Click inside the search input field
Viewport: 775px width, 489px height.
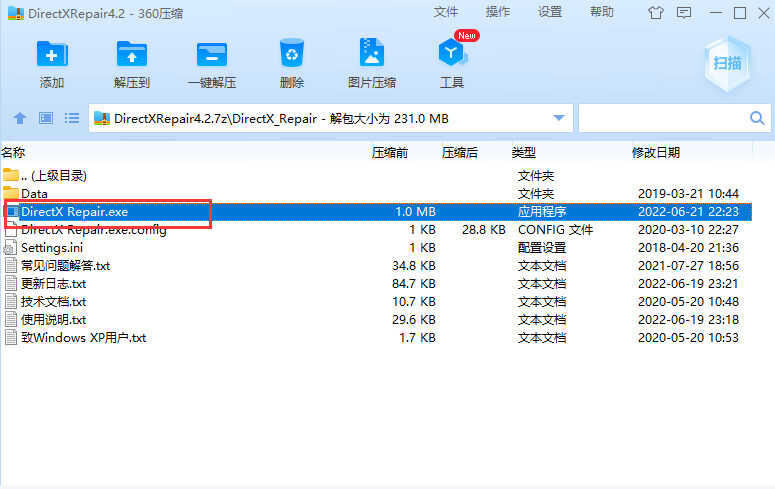[662, 118]
